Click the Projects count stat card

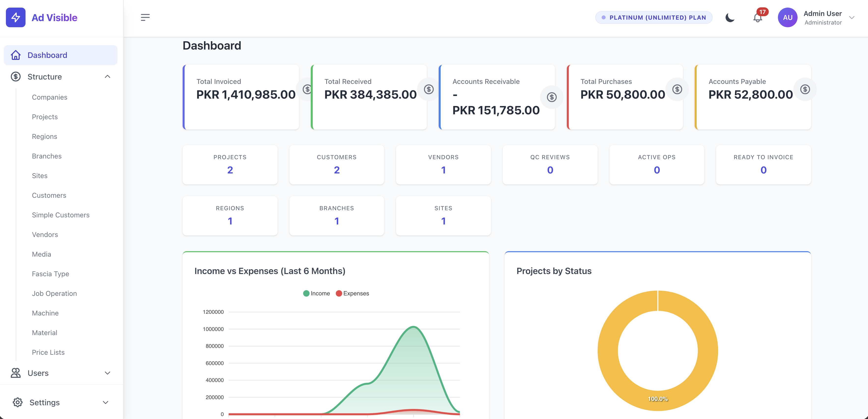(230, 165)
